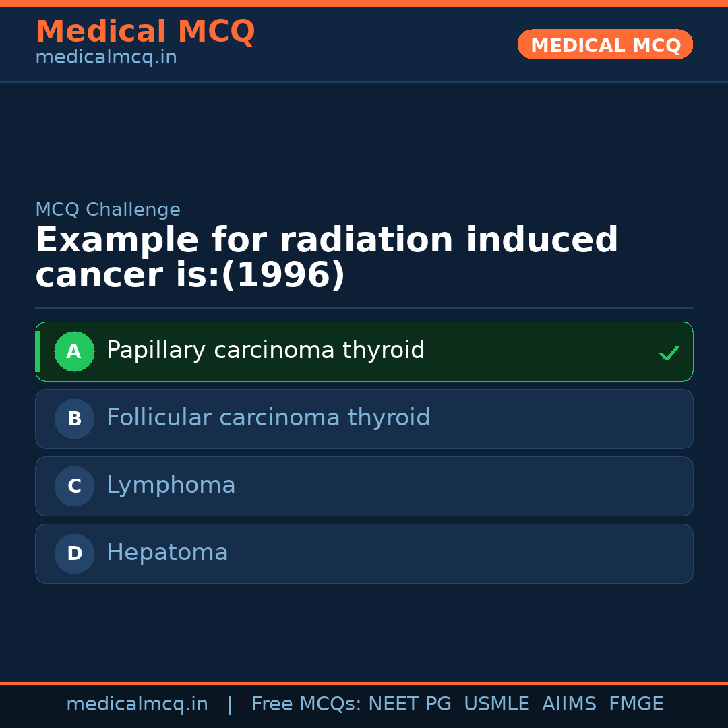
Task: Open the Medical MCQ header title
Action: point(145,32)
